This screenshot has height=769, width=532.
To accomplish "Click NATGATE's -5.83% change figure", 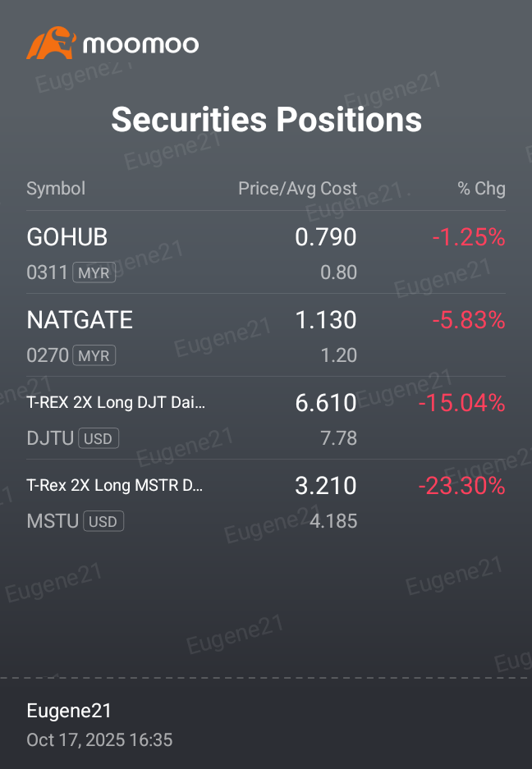I will (469, 320).
